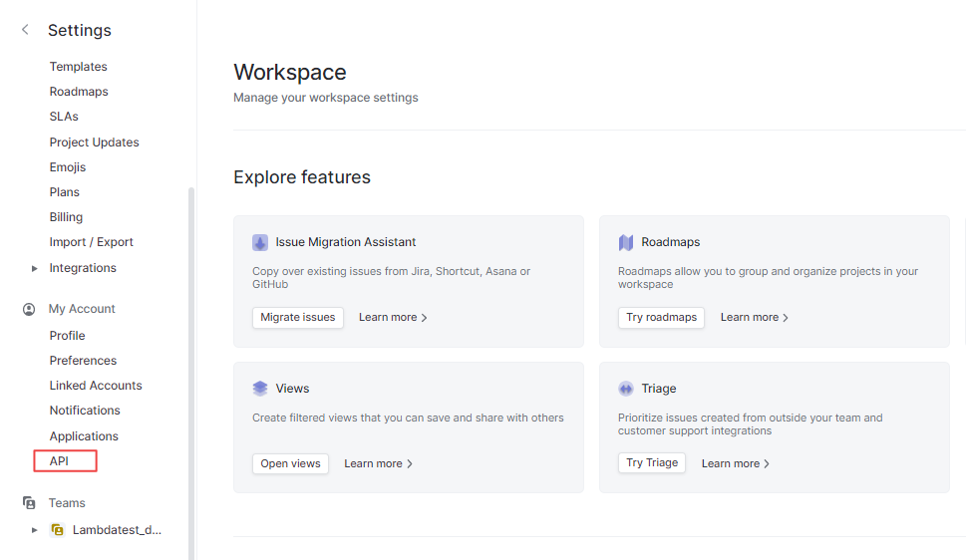Expand the Integrations tree arrow
Viewport: 966px width, 560px height.
pos(35,268)
